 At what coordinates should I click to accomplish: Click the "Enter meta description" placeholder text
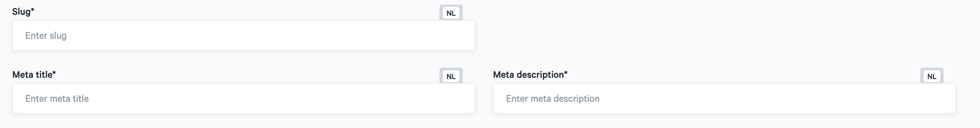pos(552,98)
